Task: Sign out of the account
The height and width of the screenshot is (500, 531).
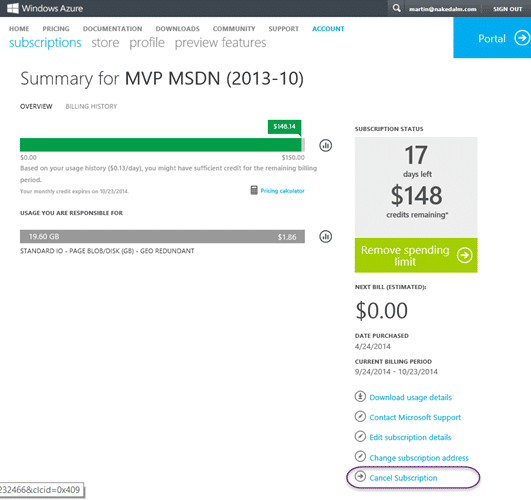Action: 508,9
